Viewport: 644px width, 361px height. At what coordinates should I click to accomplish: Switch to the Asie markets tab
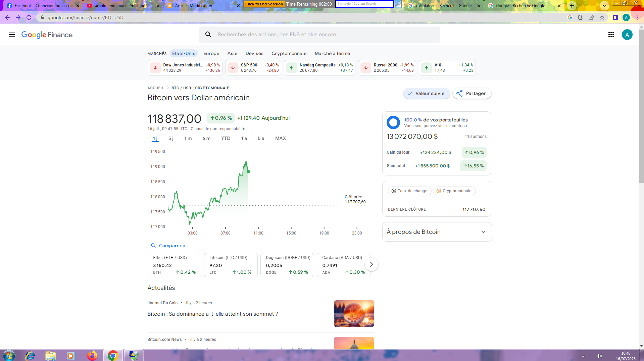232,53
